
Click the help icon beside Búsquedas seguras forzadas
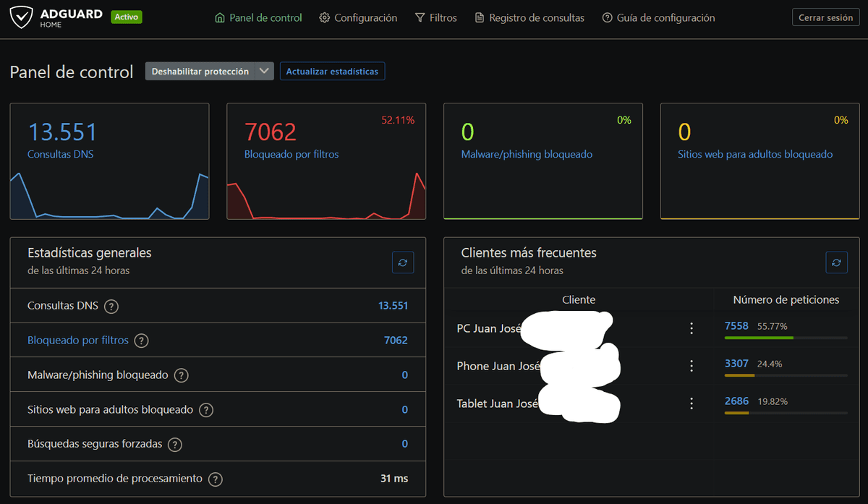pos(174,444)
